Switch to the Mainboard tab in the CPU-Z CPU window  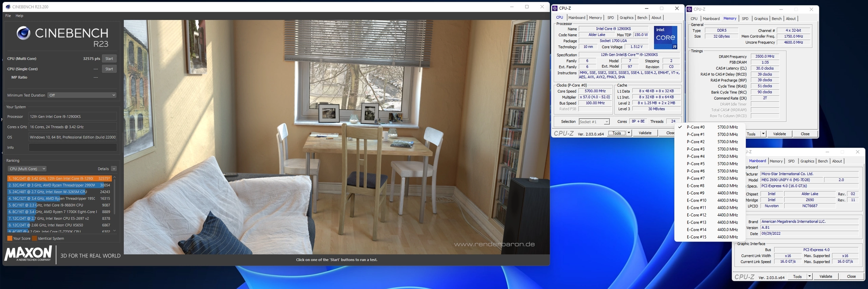[577, 18]
